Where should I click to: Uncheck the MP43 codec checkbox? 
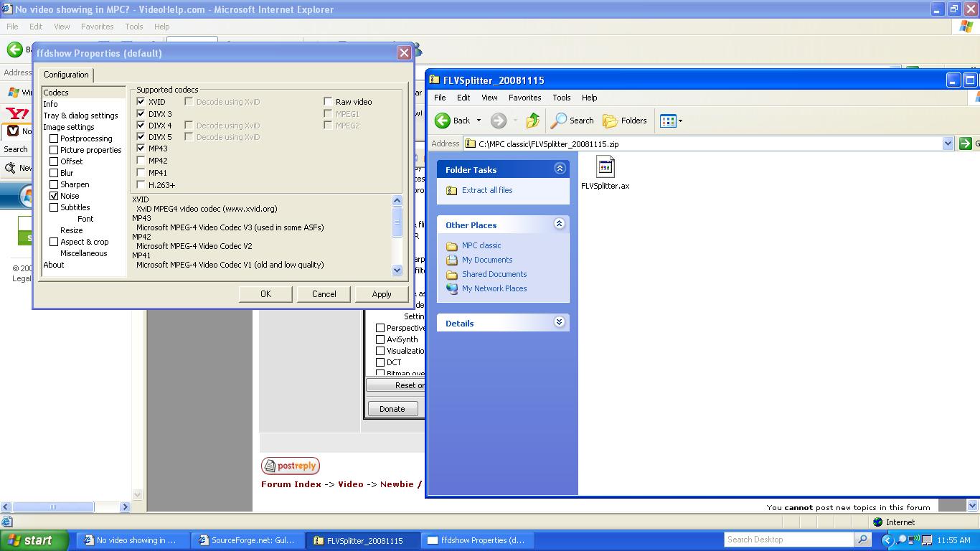[x=141, y=149]
